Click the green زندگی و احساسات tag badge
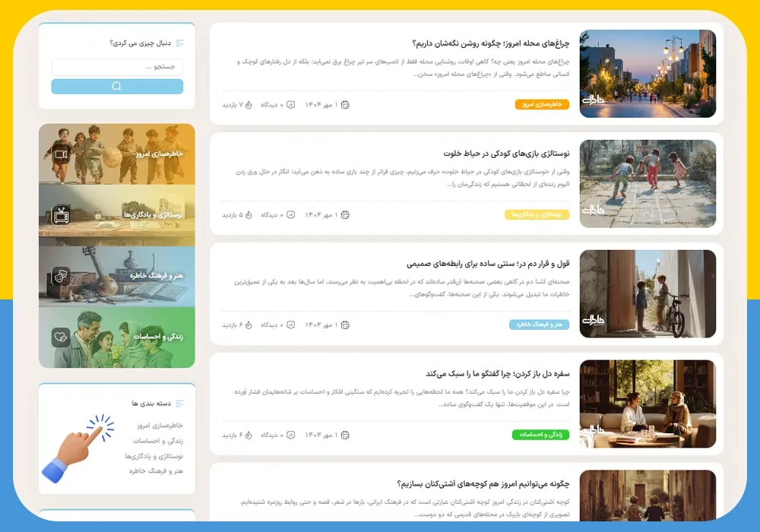760x532 pixels. [x=540, y=435]
